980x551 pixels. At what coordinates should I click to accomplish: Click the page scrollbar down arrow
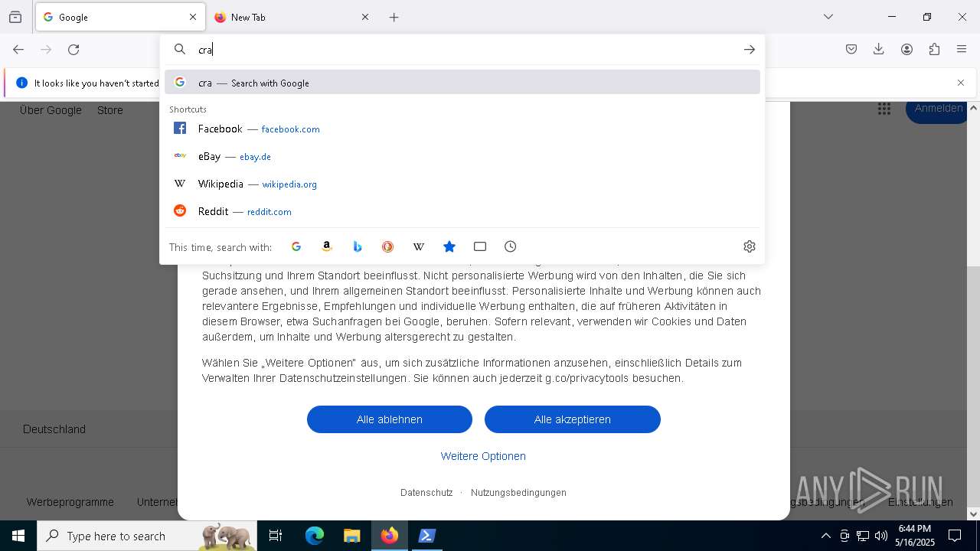point(973,514)
